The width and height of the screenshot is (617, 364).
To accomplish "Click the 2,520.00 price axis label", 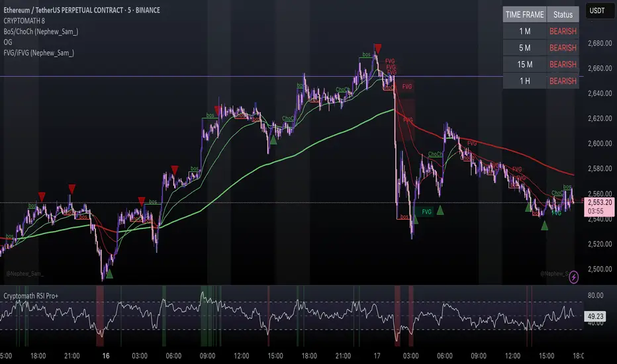I will (600, 244).
